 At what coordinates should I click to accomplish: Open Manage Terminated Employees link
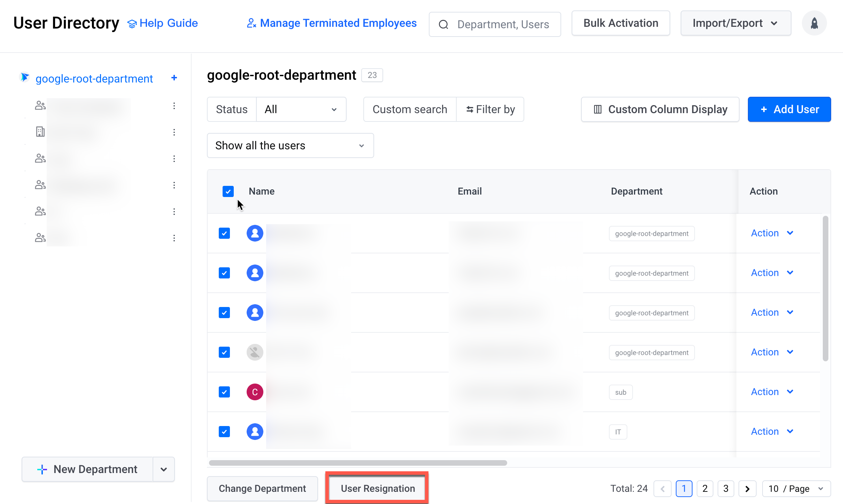(332, 23)
